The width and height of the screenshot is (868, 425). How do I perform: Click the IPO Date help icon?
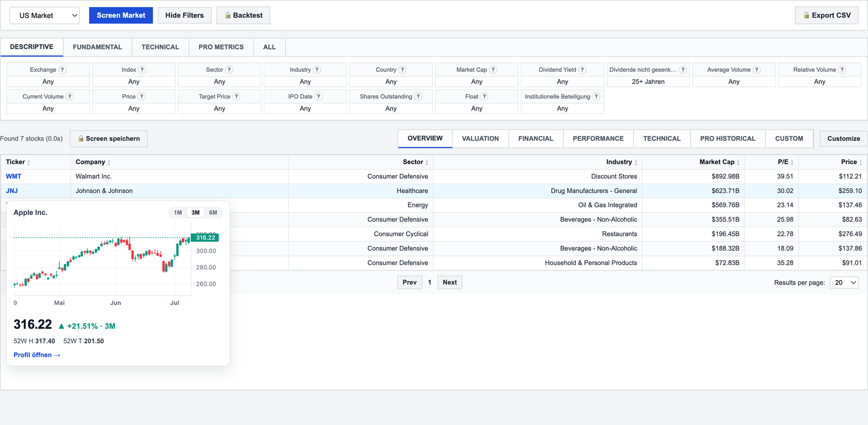(318, 96)
